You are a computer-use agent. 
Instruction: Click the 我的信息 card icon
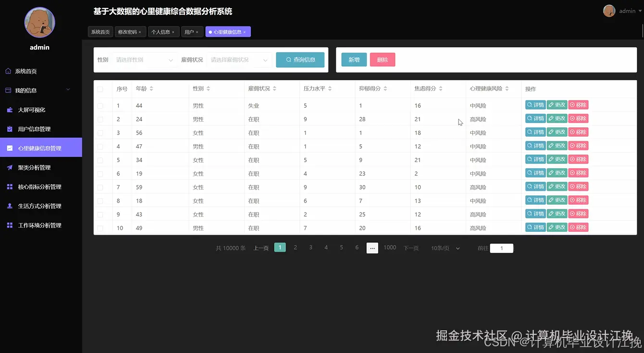[8, 90]
